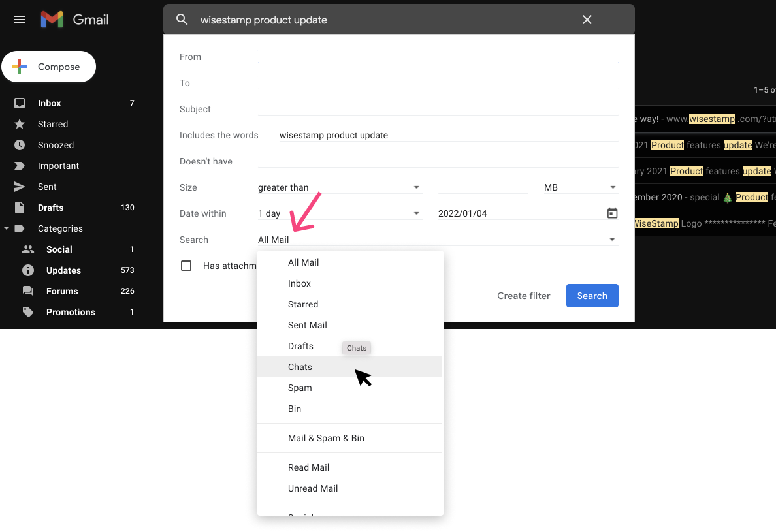Open Starred mail via the star icon
This screenshot has width=776, height=532.
click(21, 123)
